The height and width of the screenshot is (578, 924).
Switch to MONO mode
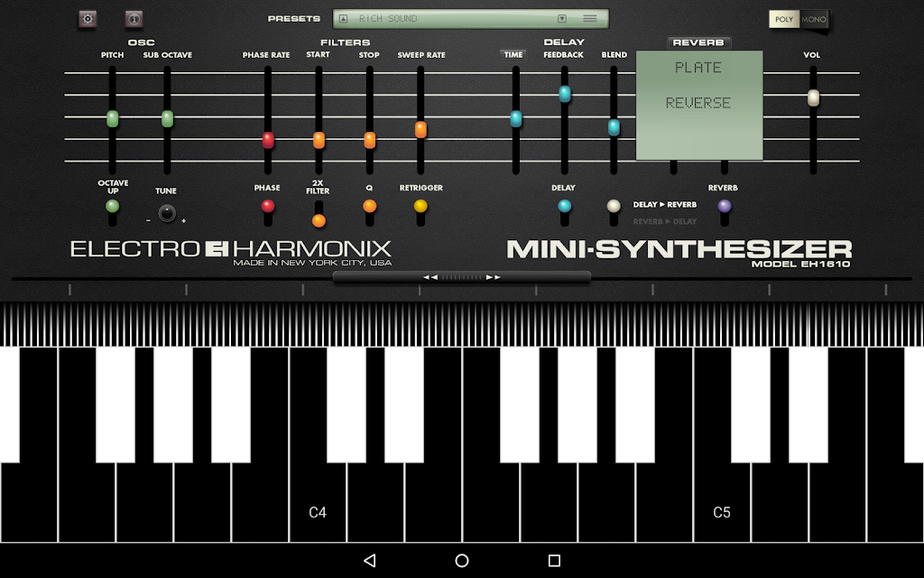[x=814, y=19]
